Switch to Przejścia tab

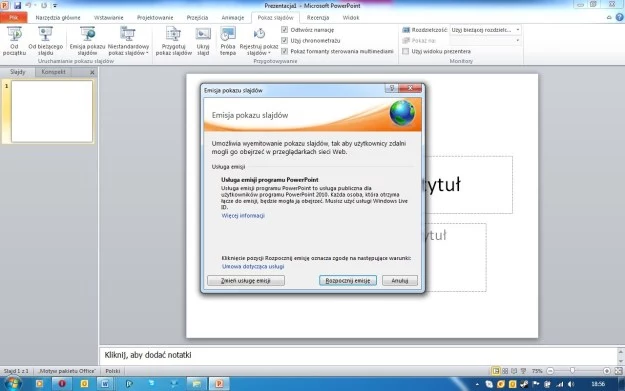pyautogui.click(x=197, y=18)
